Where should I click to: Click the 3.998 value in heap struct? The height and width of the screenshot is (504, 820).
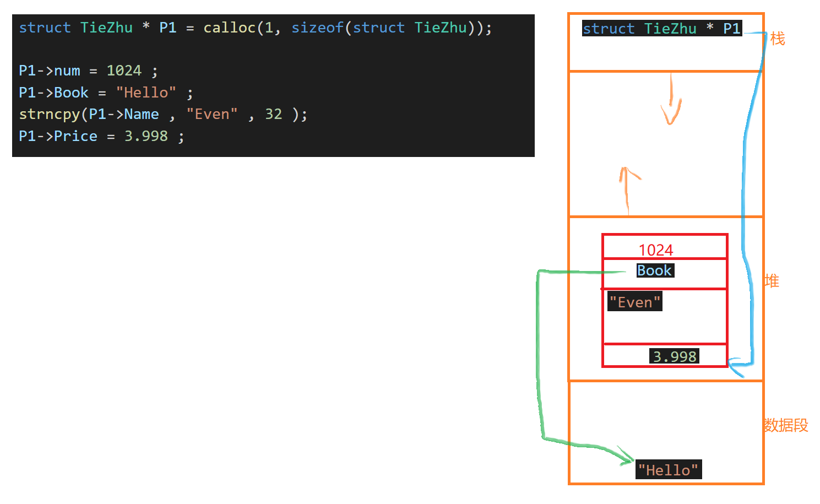click(675, 356)
